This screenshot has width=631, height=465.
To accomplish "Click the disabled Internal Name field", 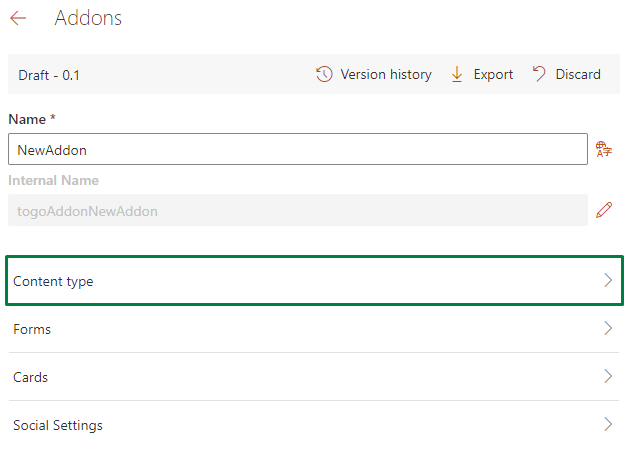I will click(298, 210).
